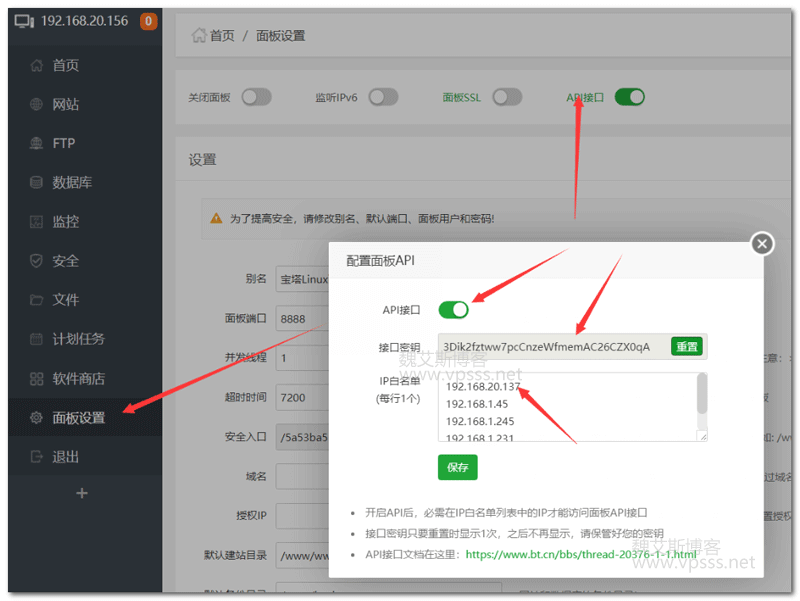This screenshot has height=601, width=800.
Task: Select 退出 from the sidebar menu
Action: [x=66, y=457]
